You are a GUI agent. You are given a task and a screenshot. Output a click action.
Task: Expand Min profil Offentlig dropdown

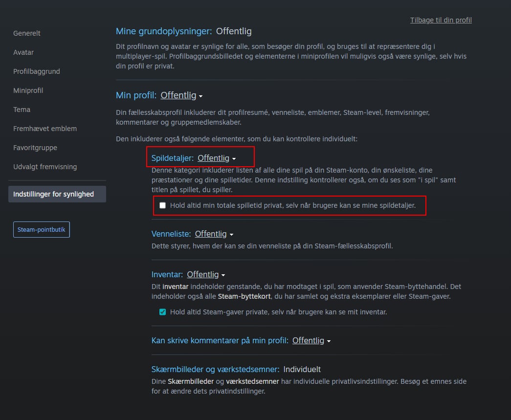(181, 95)
